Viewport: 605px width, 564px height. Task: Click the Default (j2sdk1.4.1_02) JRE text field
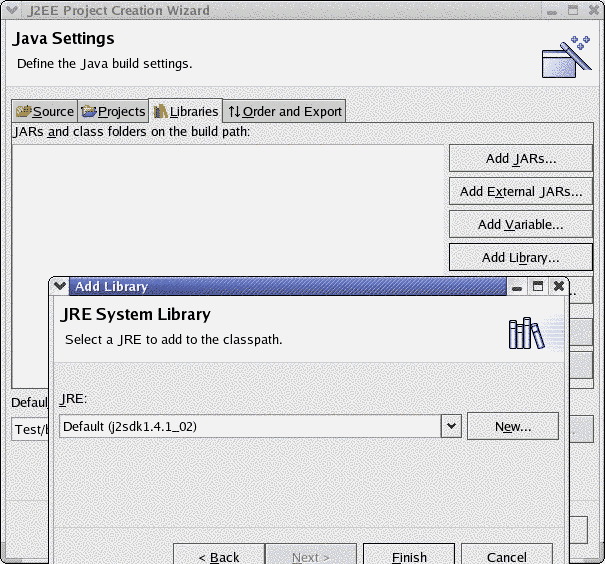[x=248, y=426]
